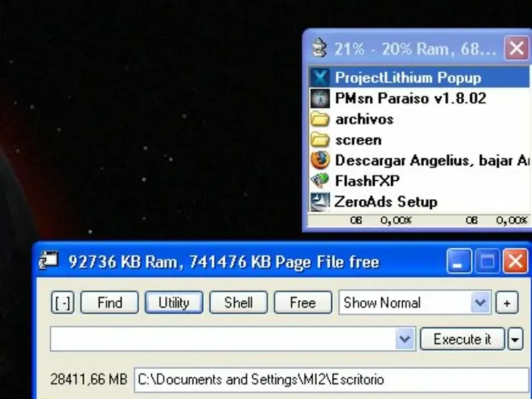Close the 21% - 20% Ram popup window
Screen dimensions: 532x399
pos(517,48)
